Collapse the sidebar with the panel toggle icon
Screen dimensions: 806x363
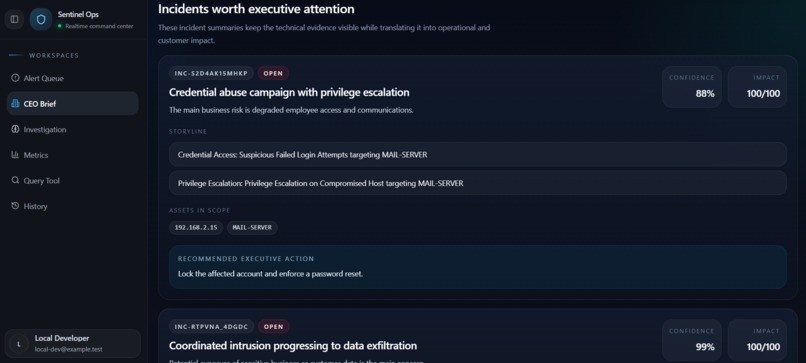(x=14, y=19)
